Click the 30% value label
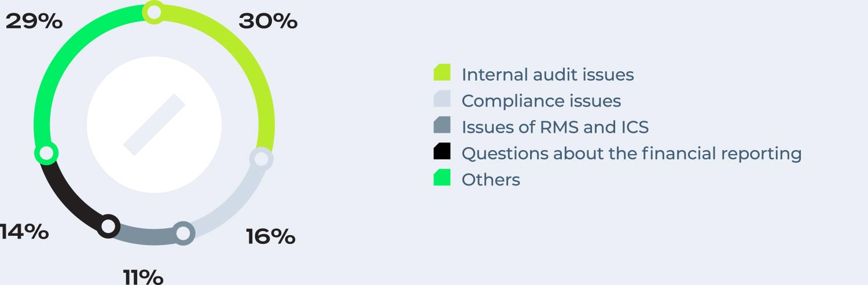Viewport: 868px width, 285px height. pyautogui.click(x=268, y=21)
